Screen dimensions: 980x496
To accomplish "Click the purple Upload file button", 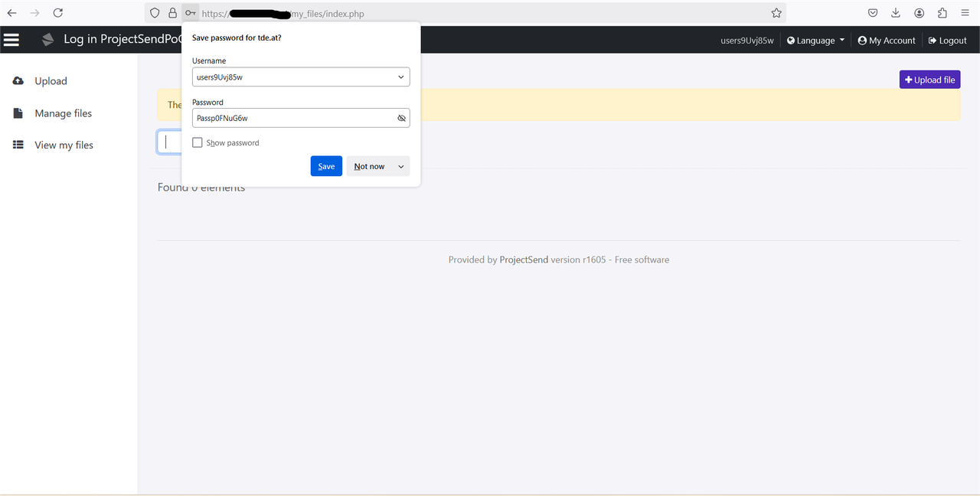I will coord(929,80).
